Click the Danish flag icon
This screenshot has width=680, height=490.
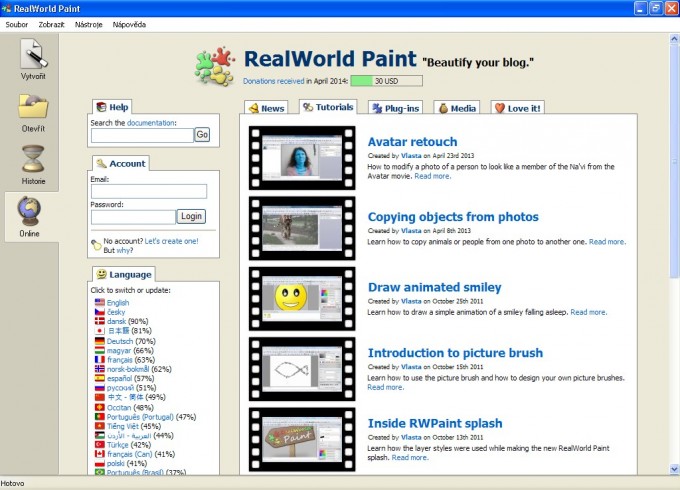coord(100,321)
